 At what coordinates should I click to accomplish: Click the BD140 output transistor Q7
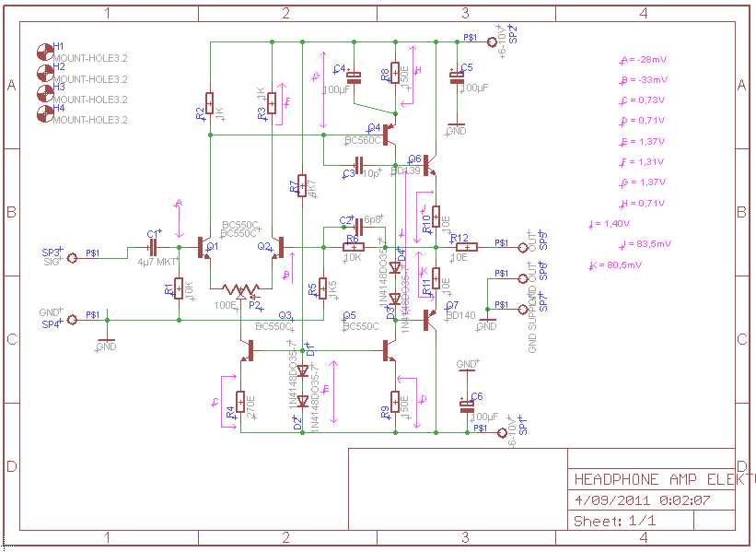[426, 319]
